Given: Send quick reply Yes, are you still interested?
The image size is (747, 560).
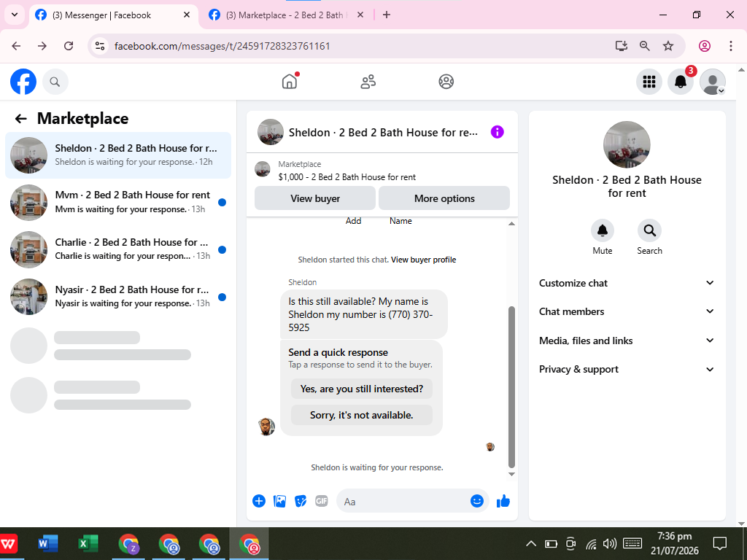Looking at the screenshot, I should coord(362,389).
